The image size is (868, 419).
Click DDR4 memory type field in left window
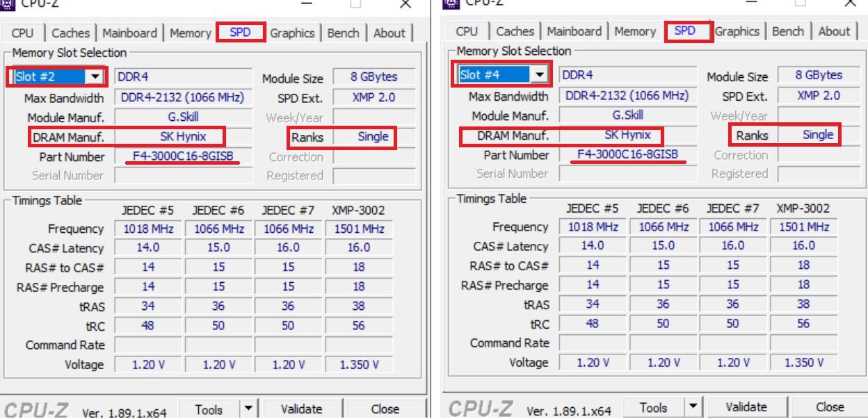184,76
